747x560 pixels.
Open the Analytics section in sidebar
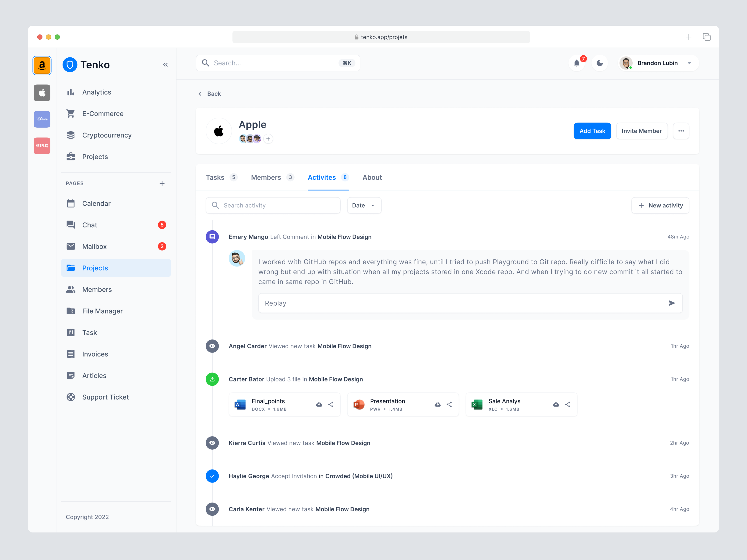pyautogui.click(x=97, y=92)
